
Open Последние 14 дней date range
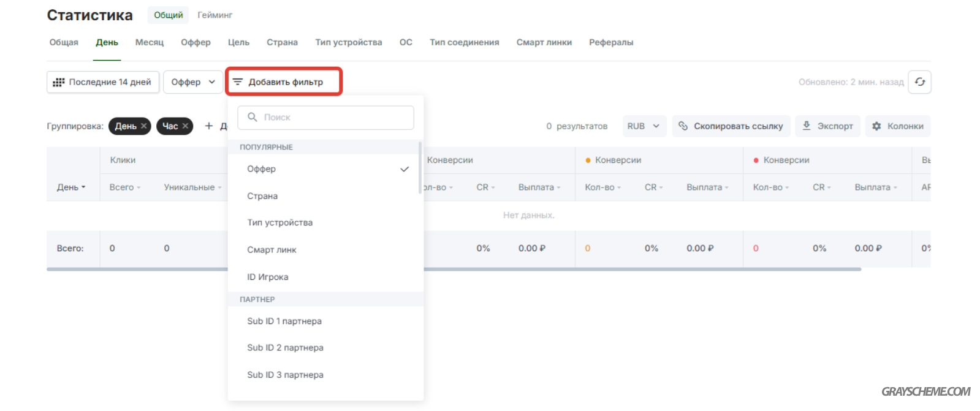(103, 82)
